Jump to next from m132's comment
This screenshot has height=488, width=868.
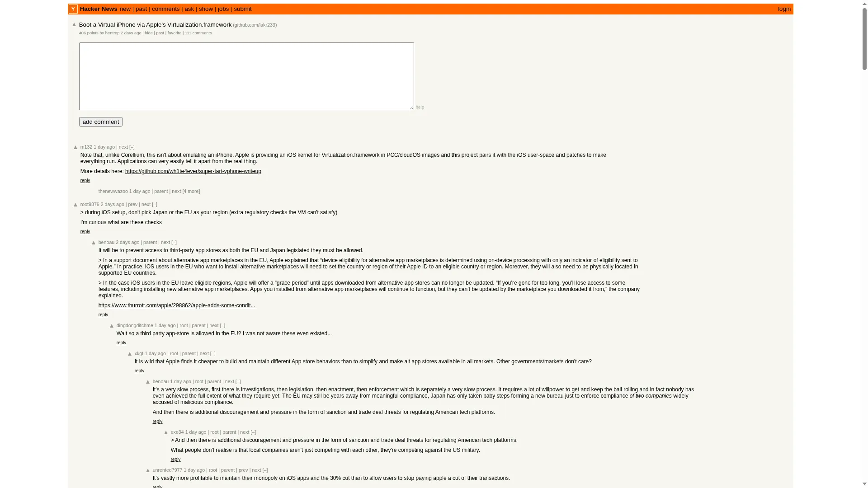(123, 147)
